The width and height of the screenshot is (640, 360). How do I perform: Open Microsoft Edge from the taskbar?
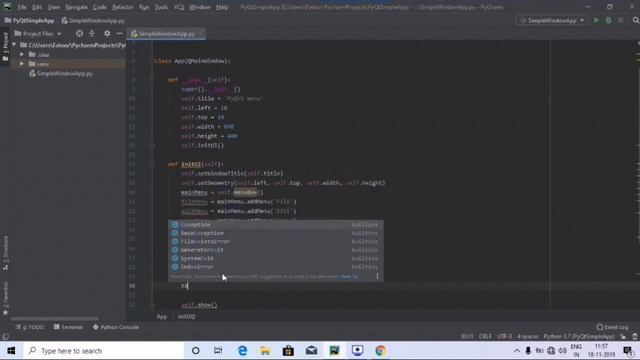242,351
